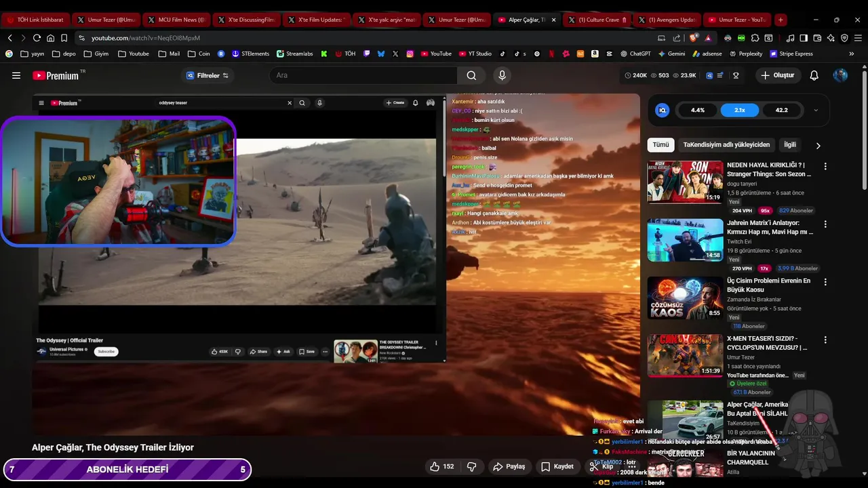
Task: Open the Perplexity bookmark
Action: tap(745, 54)
